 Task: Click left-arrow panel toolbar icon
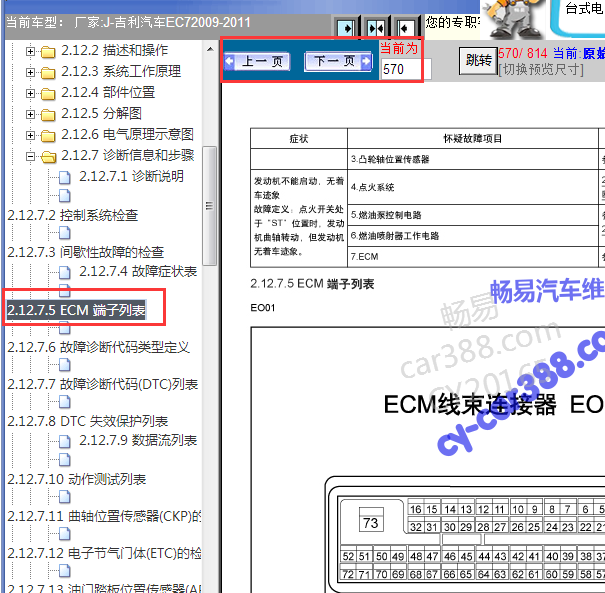[x=406, y=28]
